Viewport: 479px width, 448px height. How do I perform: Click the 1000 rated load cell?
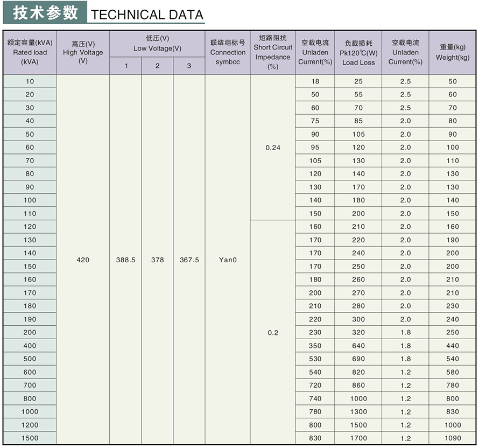point(30,412)
